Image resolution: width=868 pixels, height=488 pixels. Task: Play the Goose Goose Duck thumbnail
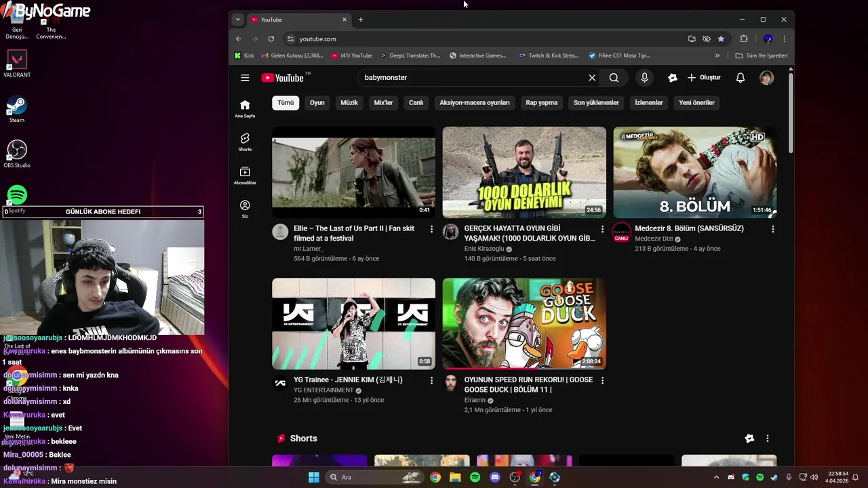[524, 323]
